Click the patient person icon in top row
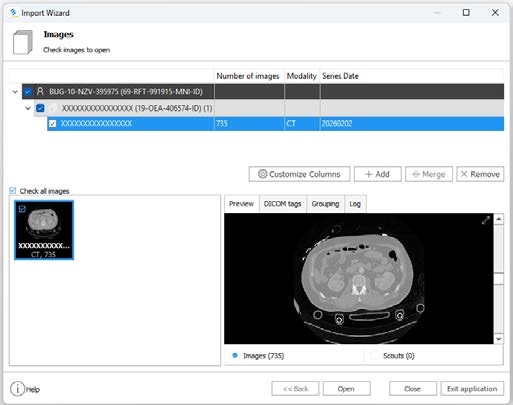 pyautogui.click(x=40, y=91)
